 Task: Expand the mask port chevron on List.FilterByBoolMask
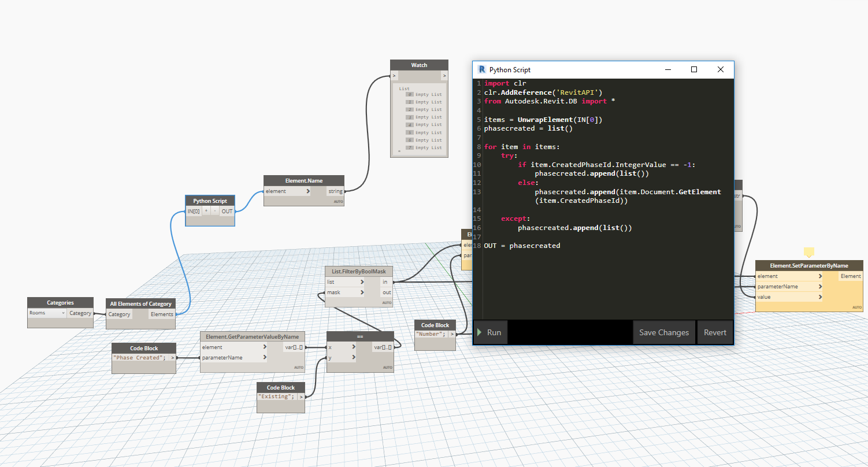click(x=362, y=292)
